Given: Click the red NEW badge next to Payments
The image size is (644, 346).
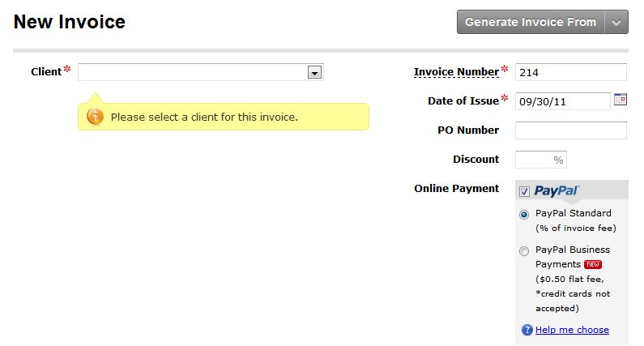Looking at the screenshot, I should (x=593, y=265).
